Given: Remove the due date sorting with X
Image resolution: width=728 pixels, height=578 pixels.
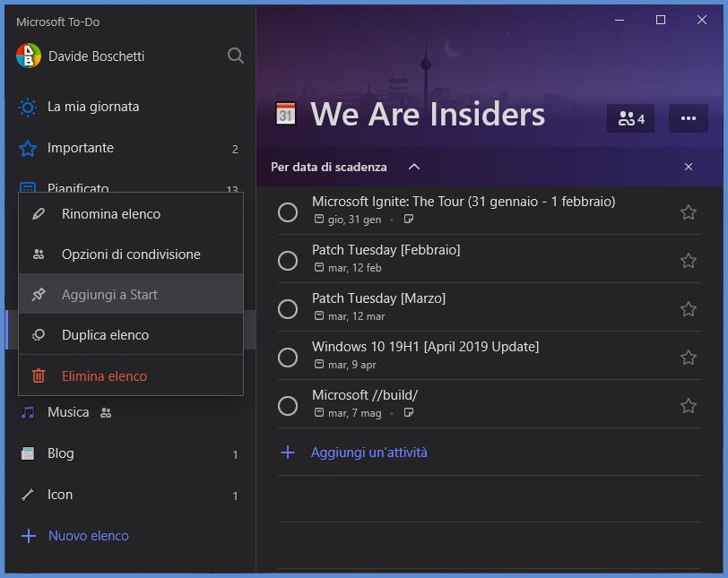Looking at the screenshot, I should tap(688, 167).
